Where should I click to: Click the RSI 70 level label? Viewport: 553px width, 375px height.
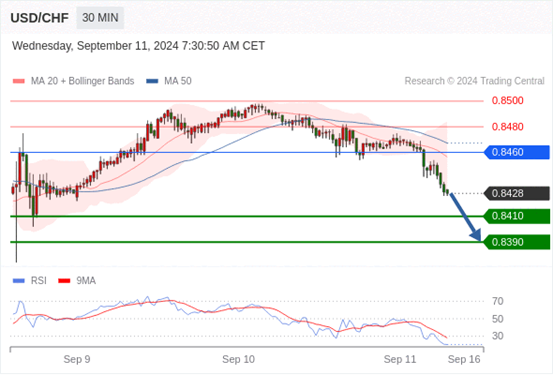click(x=498, y=301)
